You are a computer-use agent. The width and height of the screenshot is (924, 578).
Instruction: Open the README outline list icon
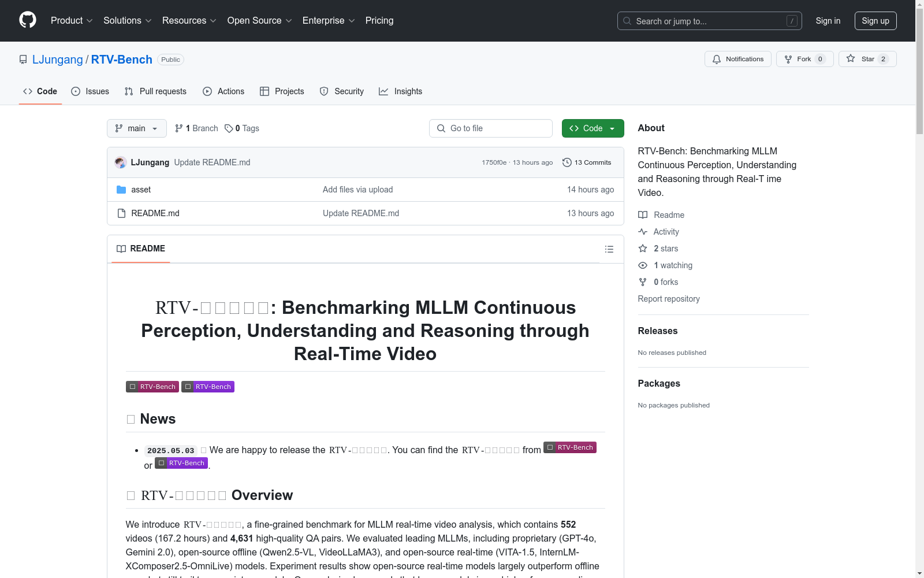coord(609,249)
